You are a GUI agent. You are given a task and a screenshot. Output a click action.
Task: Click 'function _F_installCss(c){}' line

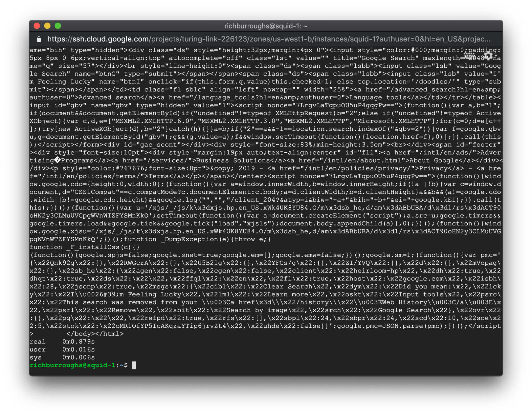point(85,247)
